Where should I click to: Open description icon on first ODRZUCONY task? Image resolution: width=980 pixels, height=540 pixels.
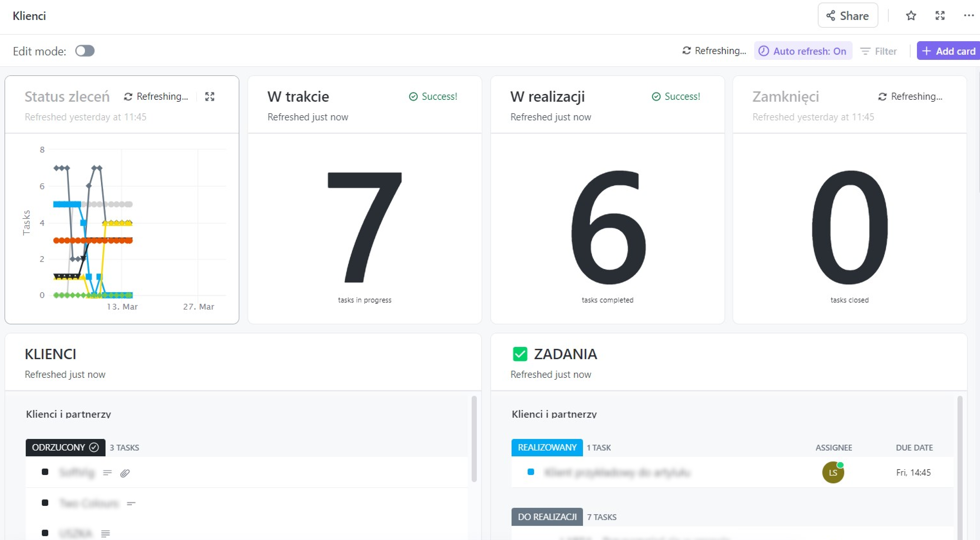107,473
